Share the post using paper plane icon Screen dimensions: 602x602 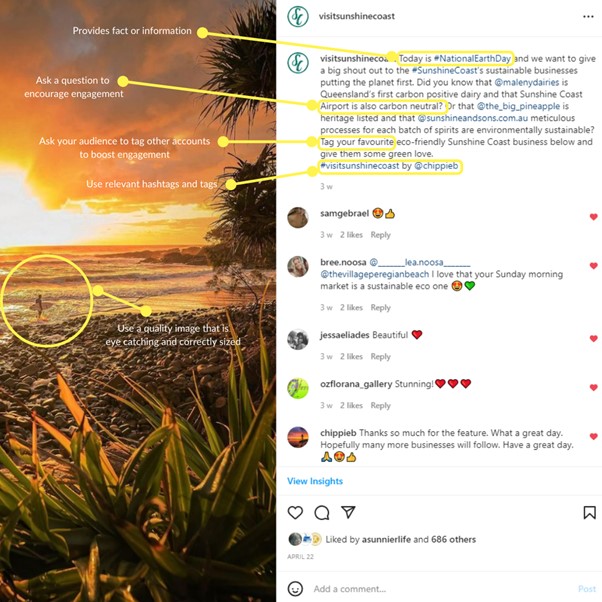coord(348,512)
